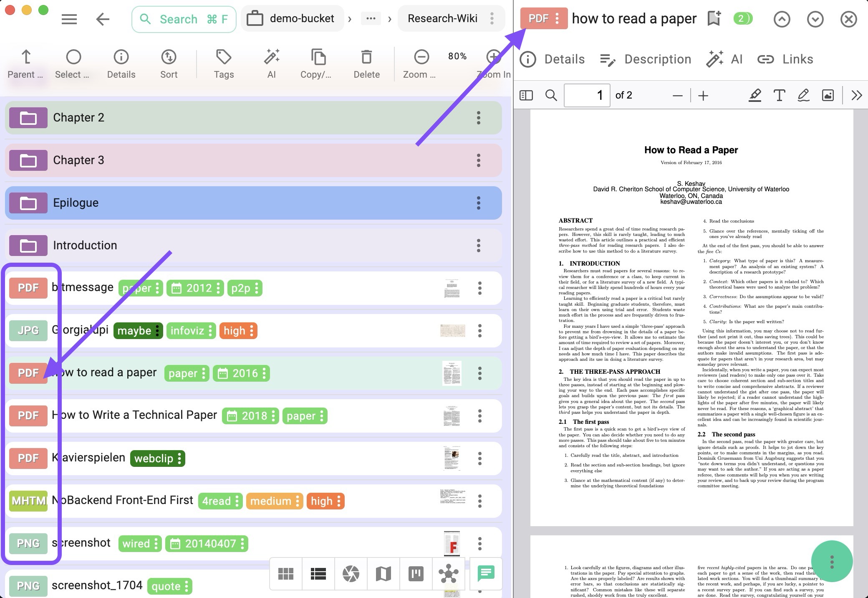Screen dimensions: 868x598
Task: Open the three-dot menu for Chapter 3
Action: click(478, 160)
